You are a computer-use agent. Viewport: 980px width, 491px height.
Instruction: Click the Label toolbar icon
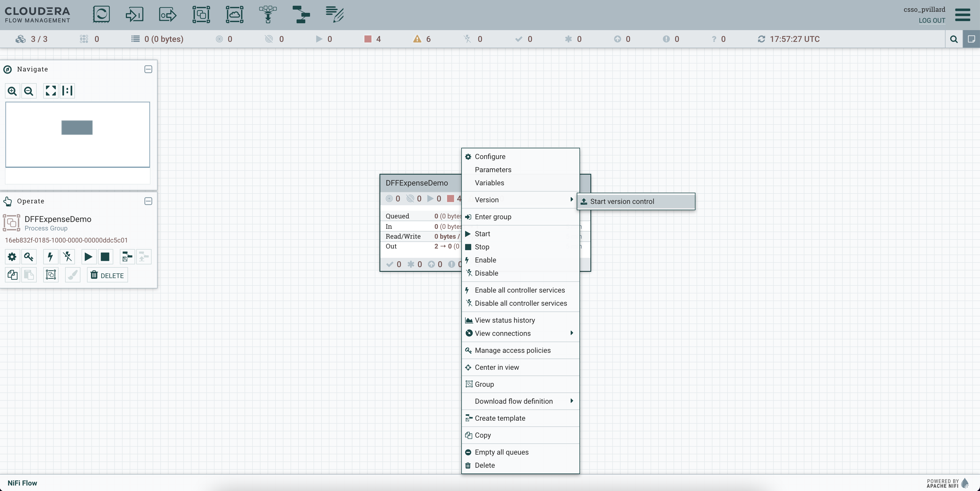point(335,15)
